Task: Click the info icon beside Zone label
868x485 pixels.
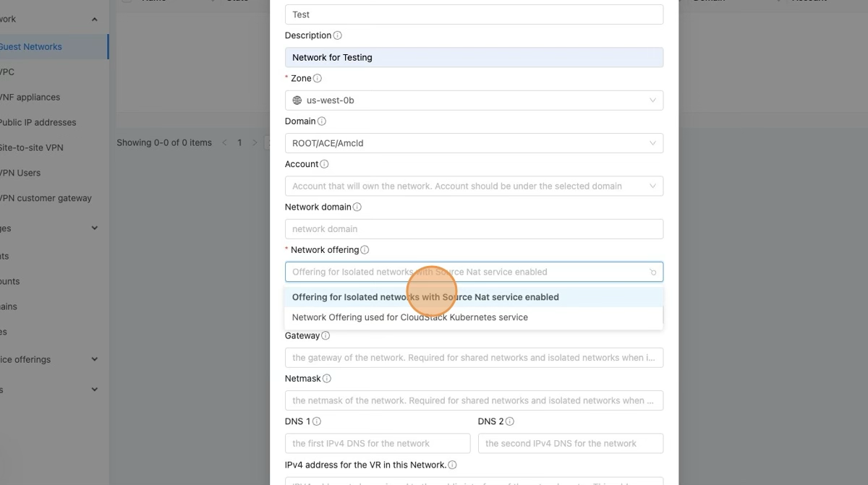Action: click(x=318, y=78)
